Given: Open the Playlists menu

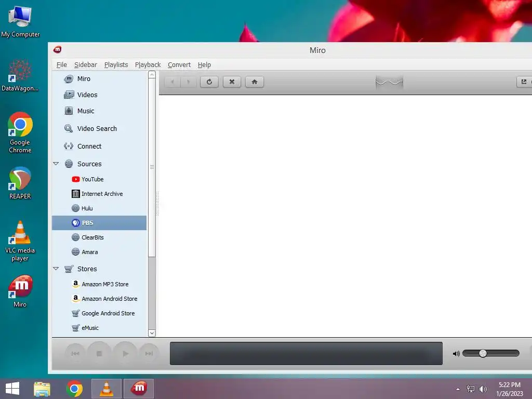Looking at the screenshot, I should [x=116, y=65].
